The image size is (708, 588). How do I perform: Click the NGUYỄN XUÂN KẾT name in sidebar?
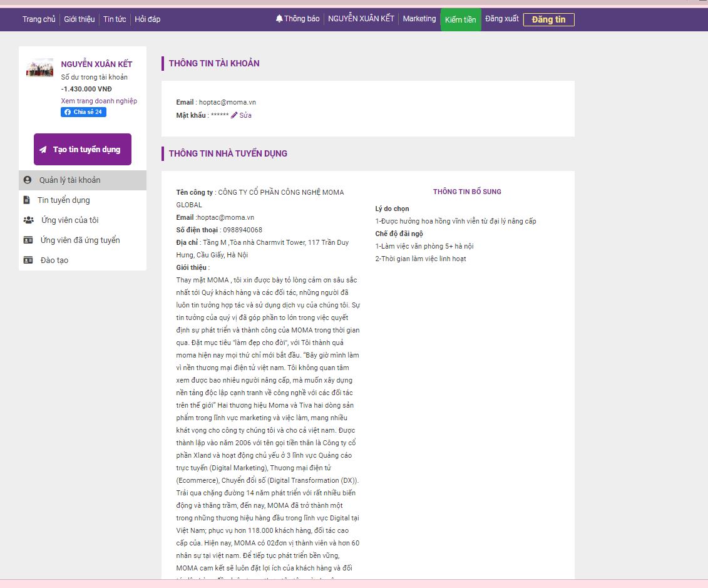coord(96,64)
